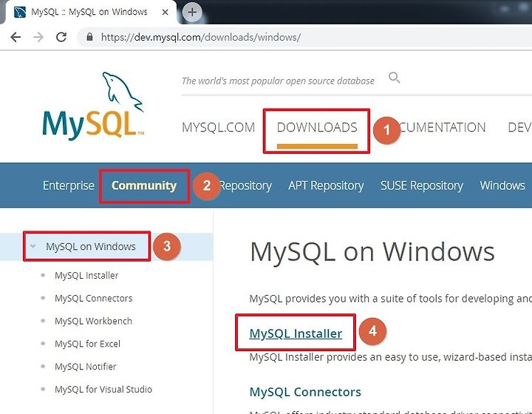Open MySQL Workbench in sidebar list

pyautogui.click(x=93, y=321)
